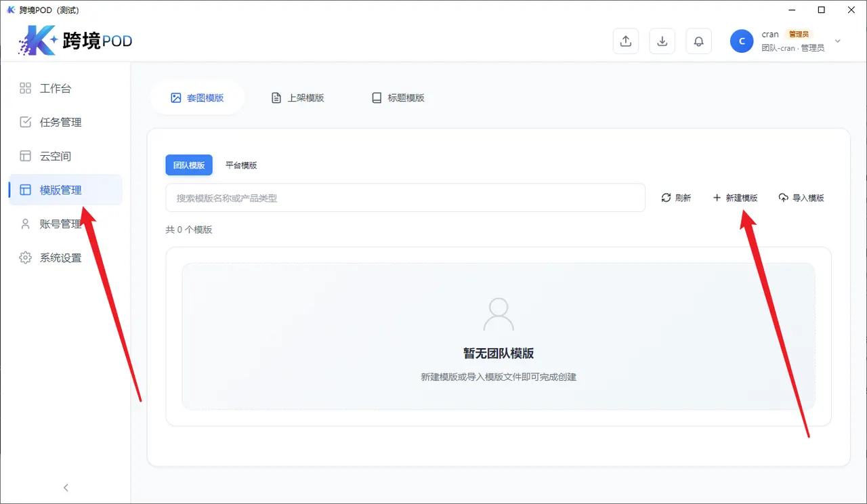Create a template via 新建模版
This screenshot has width=867, height=504.
736,198
